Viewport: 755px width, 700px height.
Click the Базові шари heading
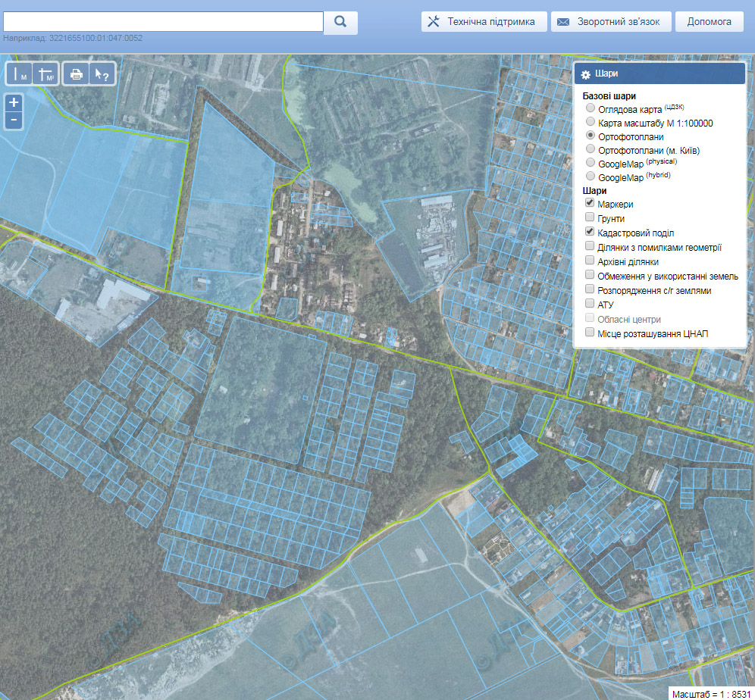point(609,95)
